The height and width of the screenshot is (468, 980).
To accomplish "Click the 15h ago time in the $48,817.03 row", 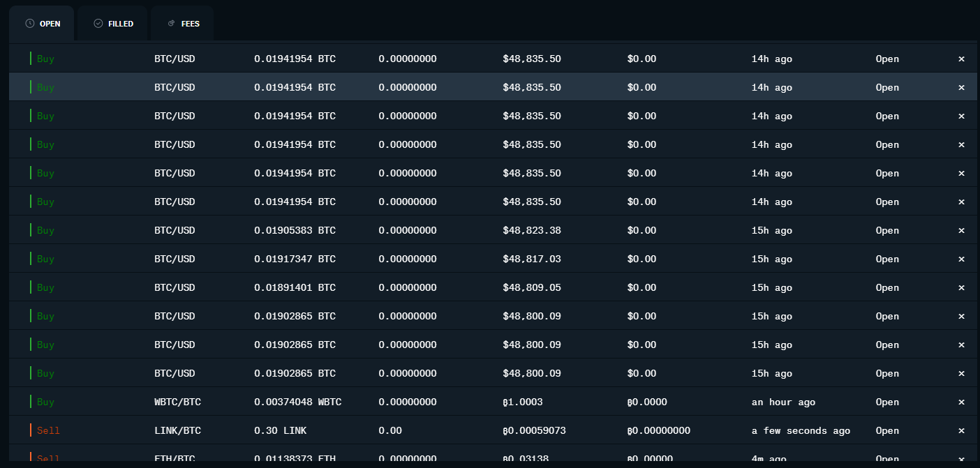I will coord(772,259).
